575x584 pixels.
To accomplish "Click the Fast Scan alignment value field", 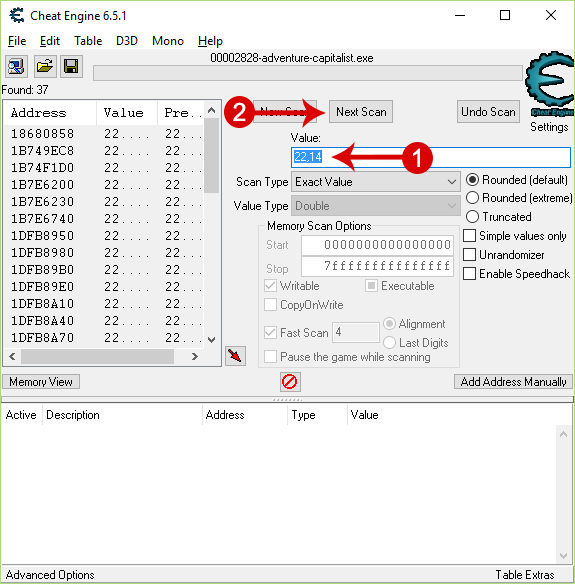I will (x=356, y=332).
